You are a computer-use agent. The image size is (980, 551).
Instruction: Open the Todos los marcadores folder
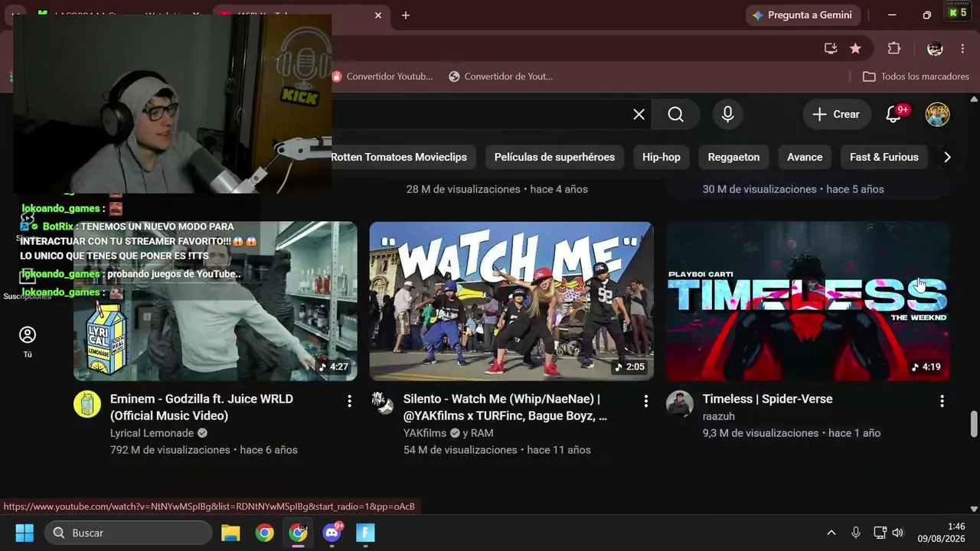click(916, 77)
